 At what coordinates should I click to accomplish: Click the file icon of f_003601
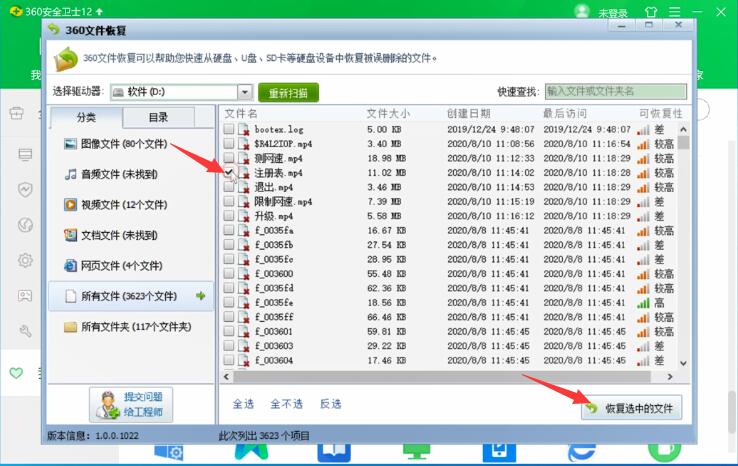pyautogui.click(x=244, y=332)
